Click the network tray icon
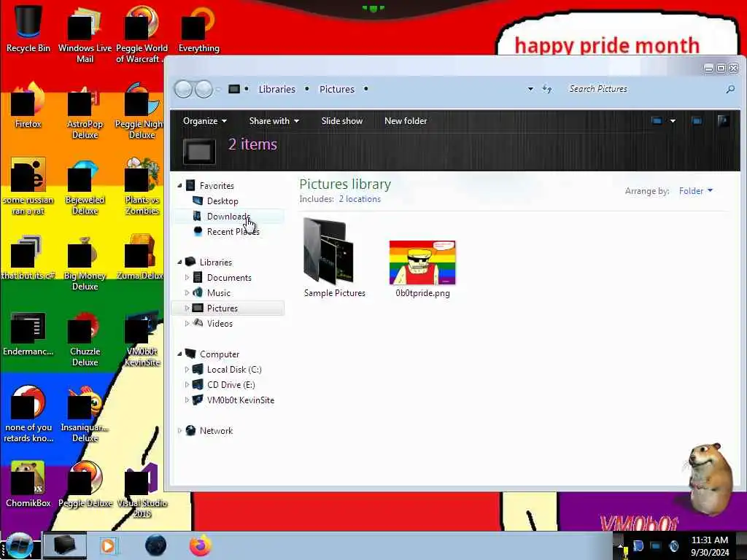 (656, 545)
